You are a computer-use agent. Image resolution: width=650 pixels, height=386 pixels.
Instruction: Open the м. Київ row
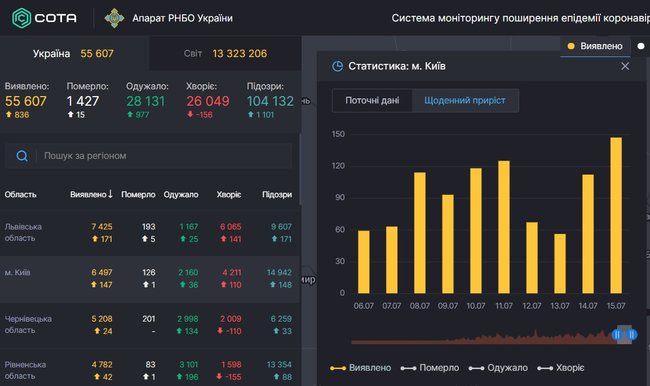149,279
